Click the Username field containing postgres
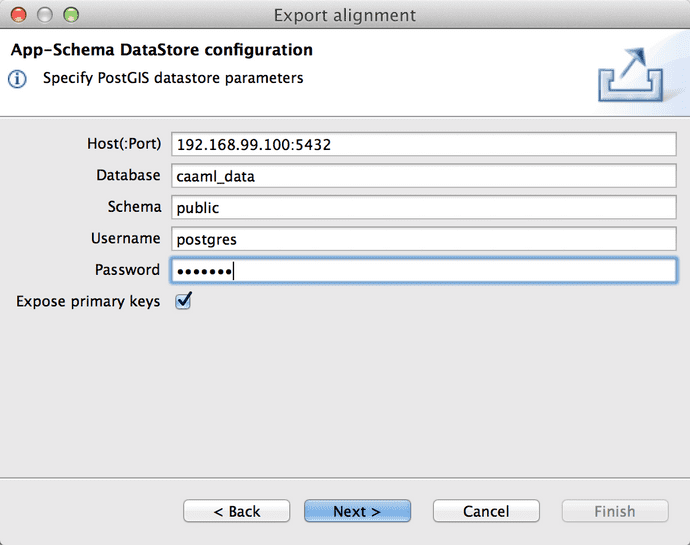690x545 pixels. pos(423,239)
